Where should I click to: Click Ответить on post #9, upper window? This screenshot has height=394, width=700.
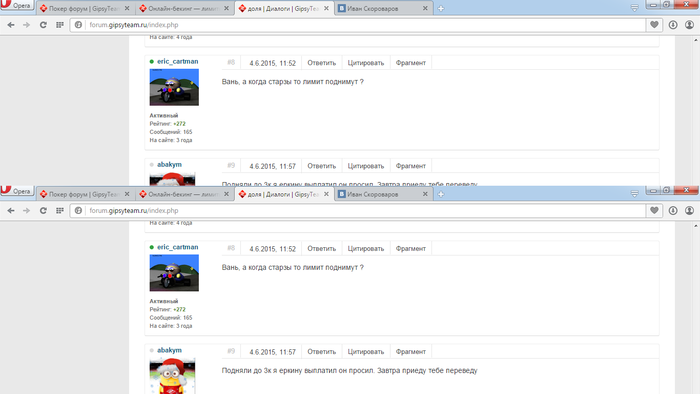(x=321, y=166)
